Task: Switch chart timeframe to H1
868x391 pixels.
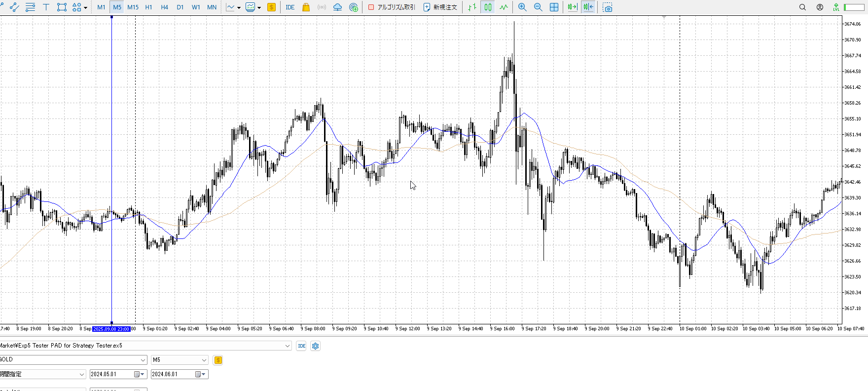Action: click(148, 7)
